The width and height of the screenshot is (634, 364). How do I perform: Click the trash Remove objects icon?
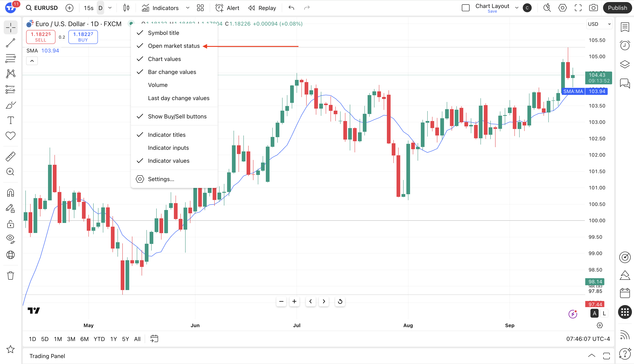pos(11,275)
